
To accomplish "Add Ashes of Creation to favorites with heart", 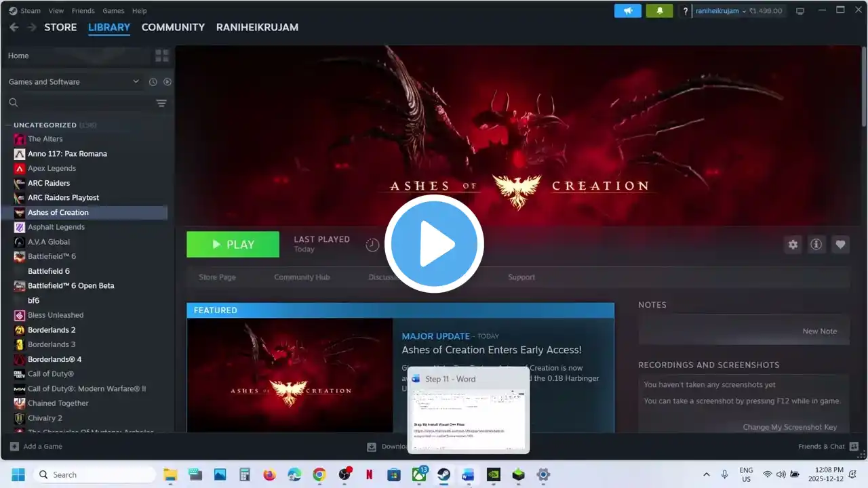I will [840, 245].
